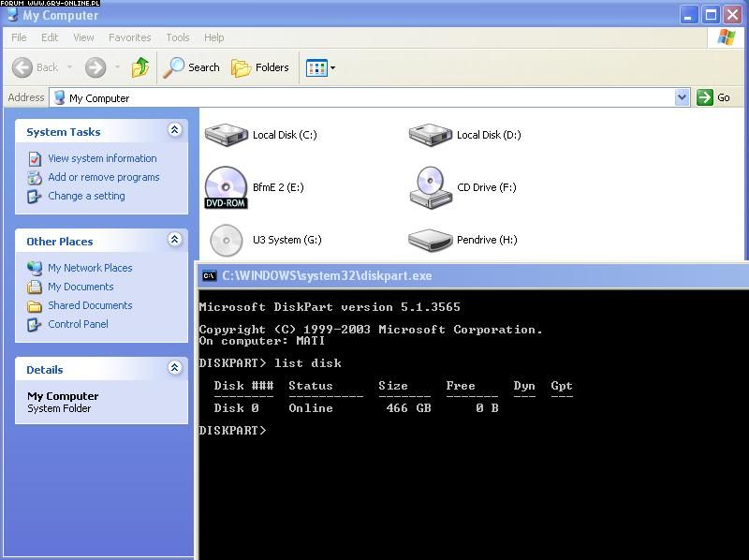749x560 pixels.
Task: Click the CD Drive (F:) label
Action: 487,187
